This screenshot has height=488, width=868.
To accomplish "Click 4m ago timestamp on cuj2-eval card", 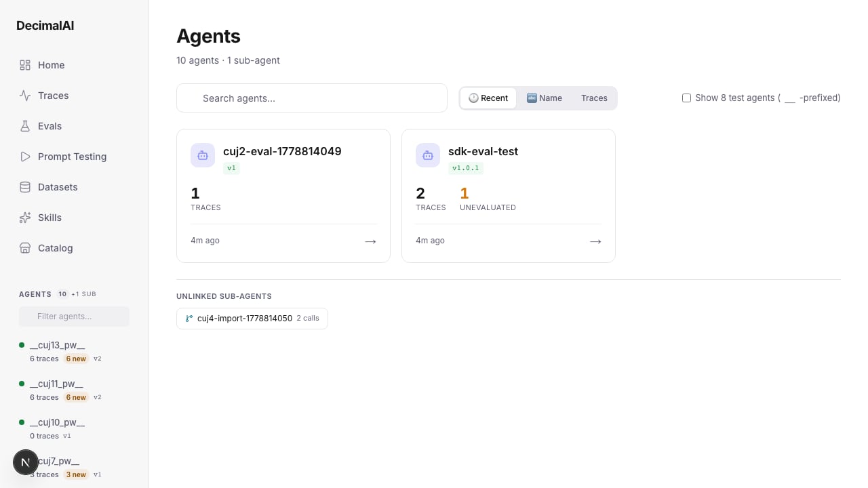I will pyautogui.click(x=205, y=241).
